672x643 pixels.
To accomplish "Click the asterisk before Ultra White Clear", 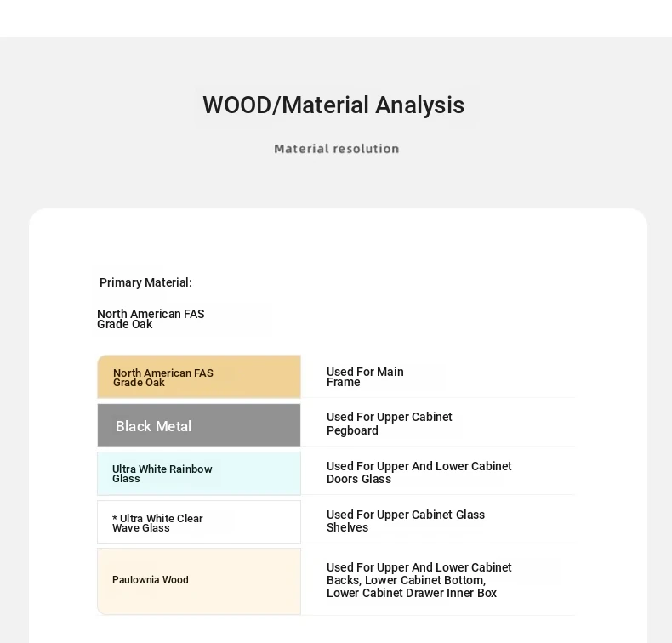I will (x=115, y=519).
